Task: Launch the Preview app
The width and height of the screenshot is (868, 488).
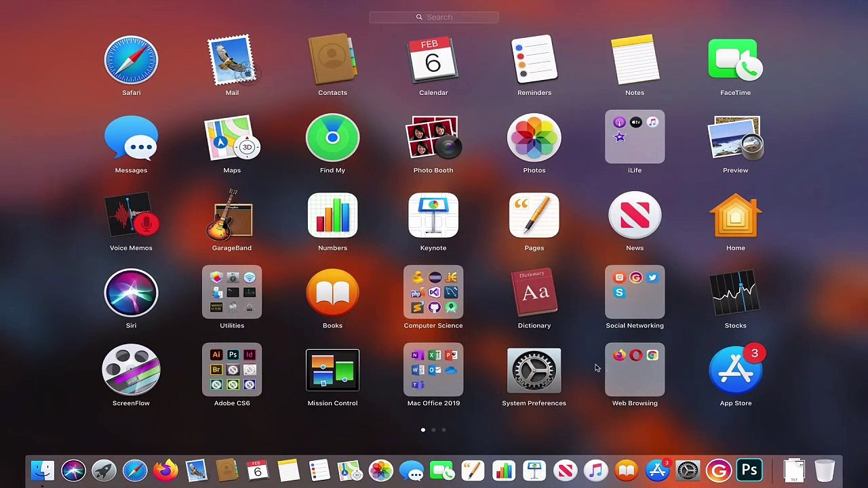Action: pyautogui.click(x=735, y=139)
